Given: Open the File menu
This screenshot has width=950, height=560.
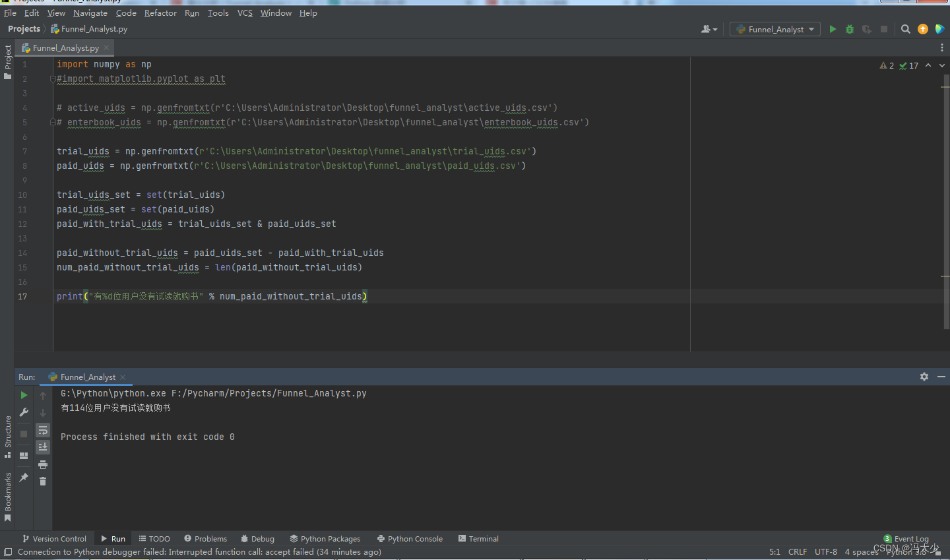Looking at the screenshot, I should tap(10, 13).
